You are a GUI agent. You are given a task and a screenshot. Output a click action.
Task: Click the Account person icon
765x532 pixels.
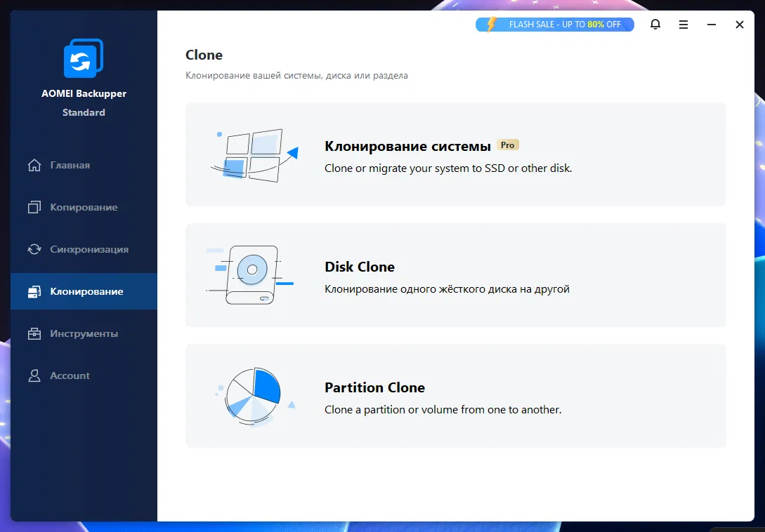[x=34, y=375]
